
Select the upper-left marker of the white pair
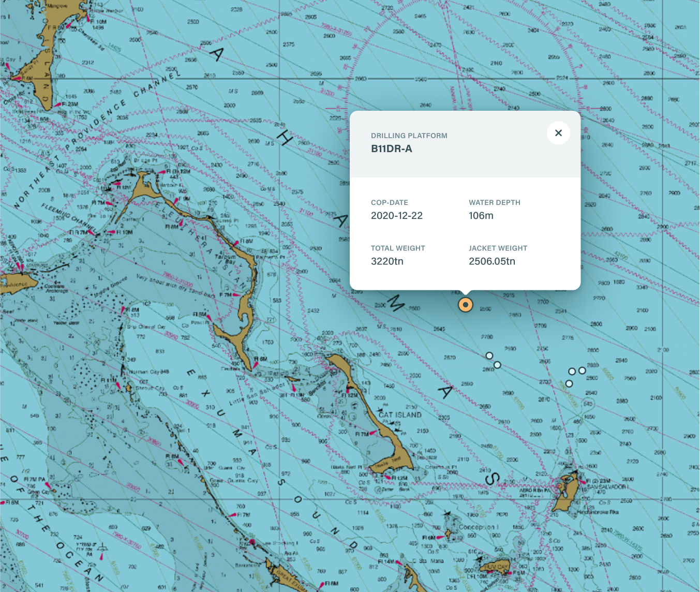pos(489,356)
